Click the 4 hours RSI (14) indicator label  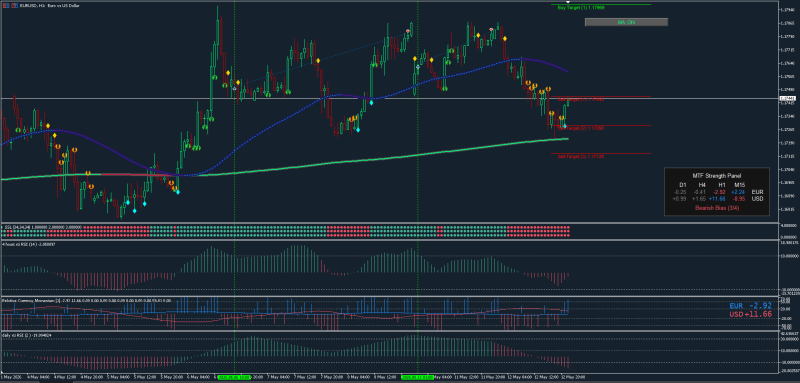[x=28, y=244]
